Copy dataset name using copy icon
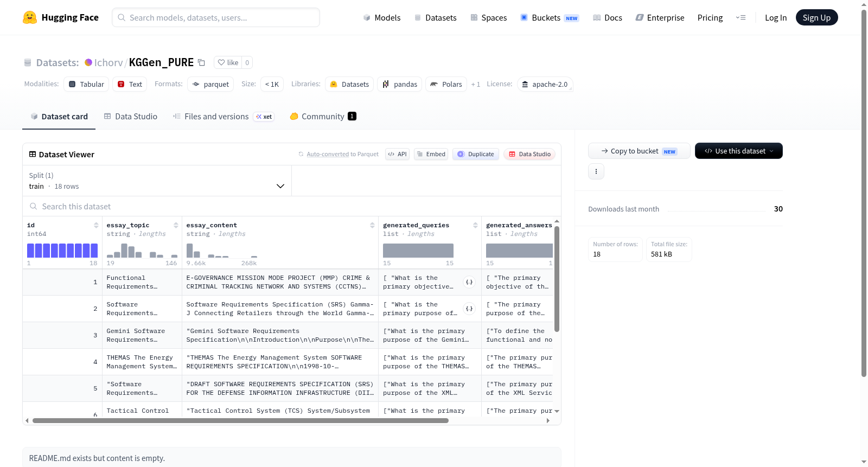This screenshot has width=868, height=467. coord(201,62)
